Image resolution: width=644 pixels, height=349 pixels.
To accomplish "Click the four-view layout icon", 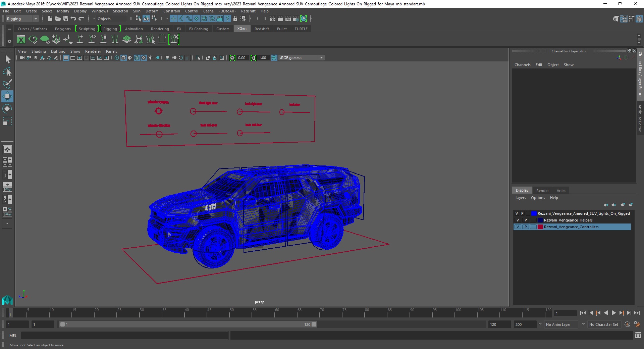I will (7, 162).
